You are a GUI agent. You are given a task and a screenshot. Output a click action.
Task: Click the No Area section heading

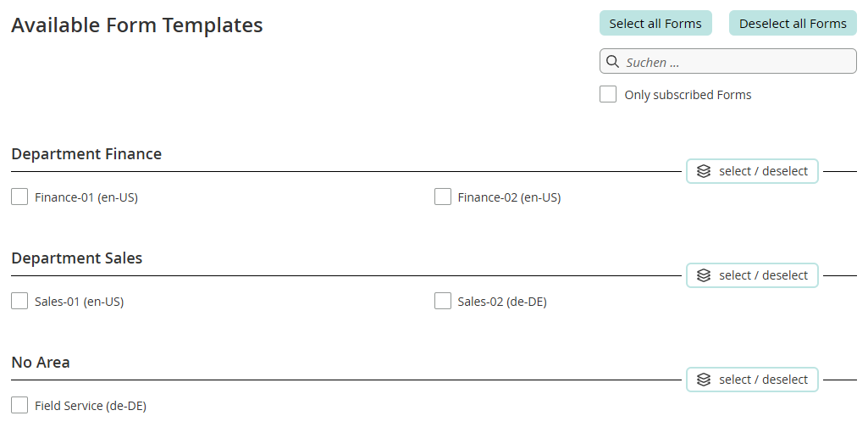tap(41, 363)
